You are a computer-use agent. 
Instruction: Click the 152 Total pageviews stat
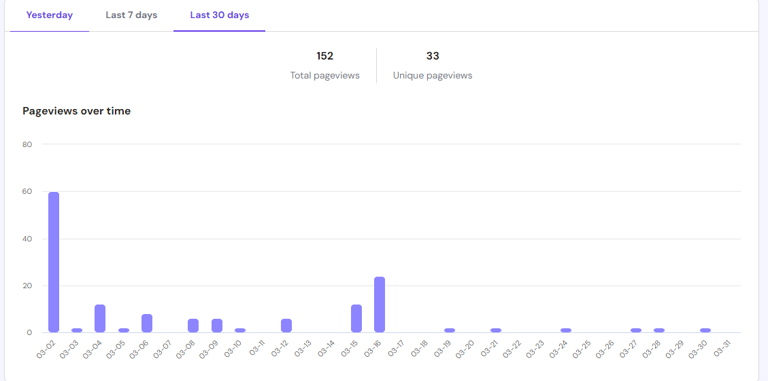pyautogui.click(x=325, y=66)
